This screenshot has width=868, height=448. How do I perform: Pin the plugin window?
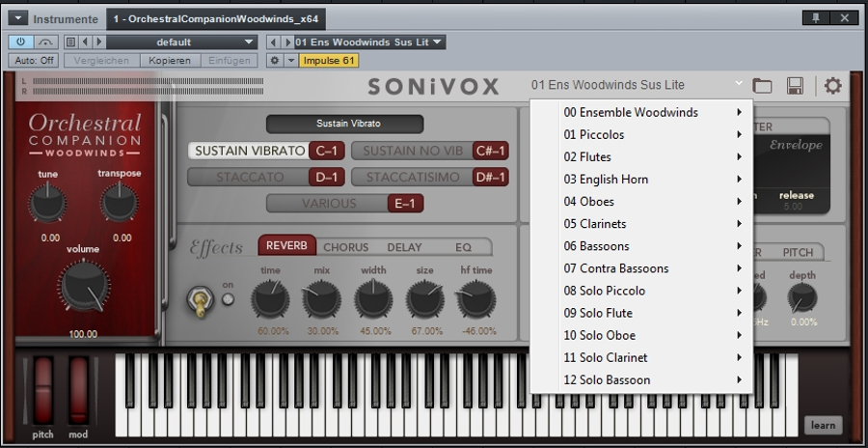(x=815, y=17)
